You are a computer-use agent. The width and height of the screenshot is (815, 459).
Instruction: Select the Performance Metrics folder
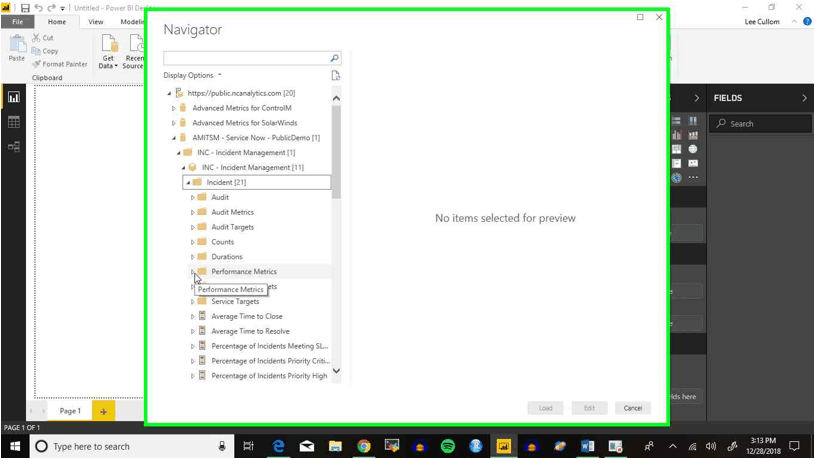[244, 272]
